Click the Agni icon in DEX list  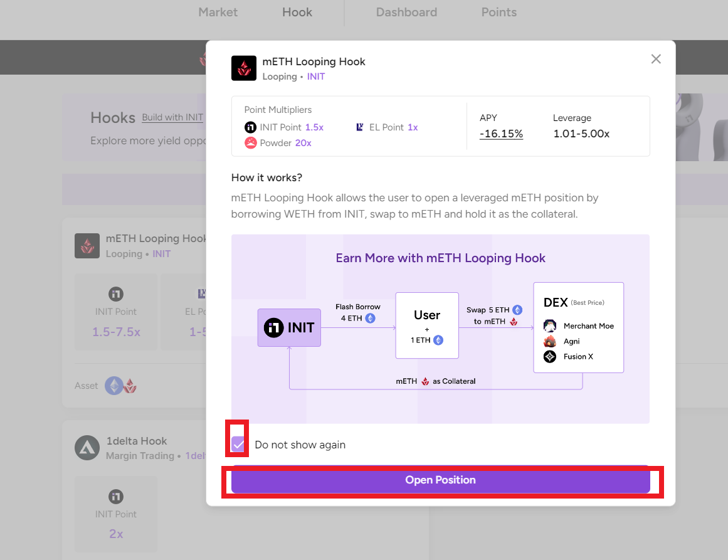550,341
